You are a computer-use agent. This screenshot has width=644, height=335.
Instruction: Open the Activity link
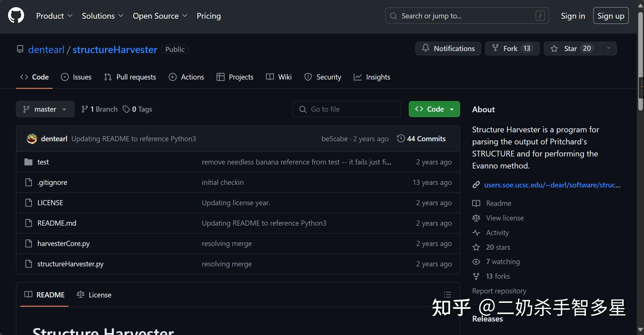[x=497, y=233]
